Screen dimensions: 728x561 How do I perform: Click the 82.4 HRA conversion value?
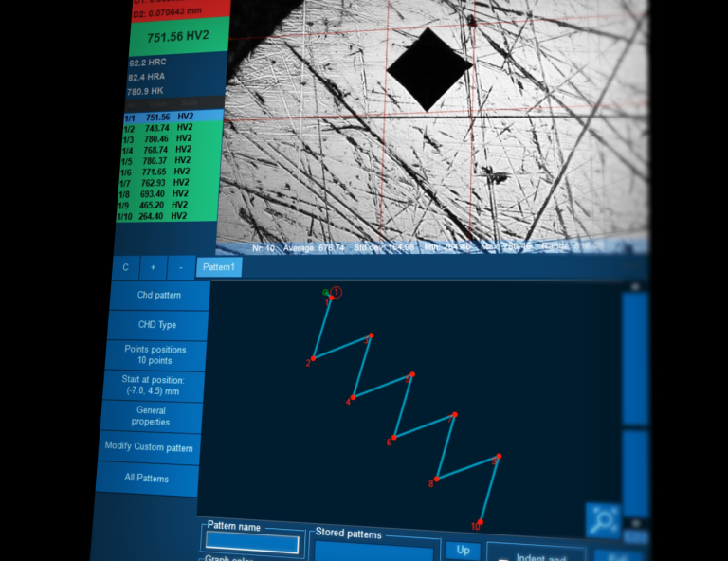pyautogui.click(x=146, y=77)
